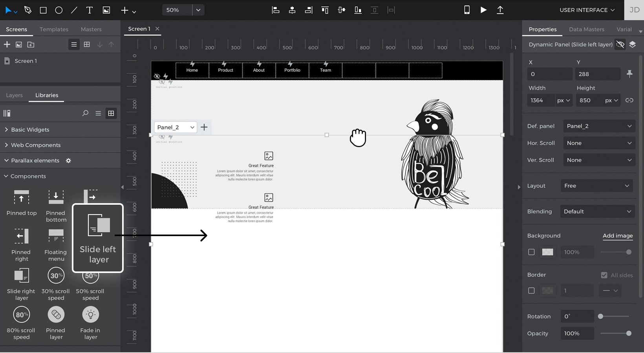Open the Hor. Scroll dropdown
The height and width of the screenshot is (353, 644).
click(599, 143)
